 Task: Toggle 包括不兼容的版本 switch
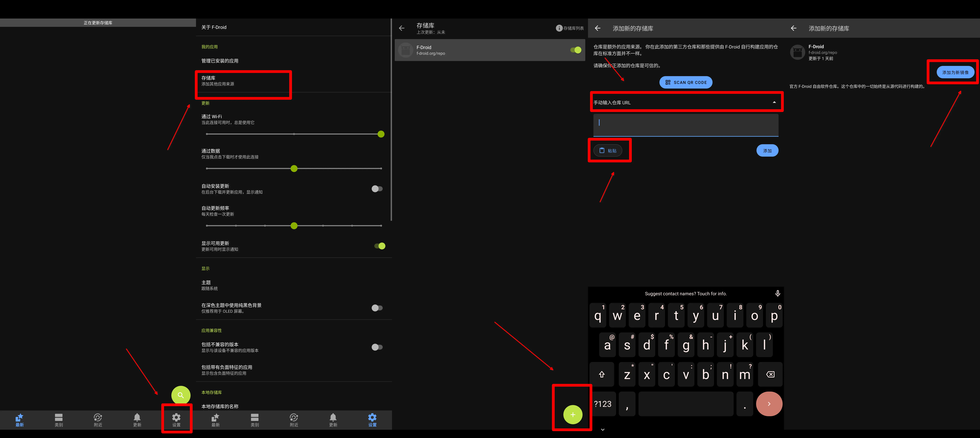pos(377,347)
